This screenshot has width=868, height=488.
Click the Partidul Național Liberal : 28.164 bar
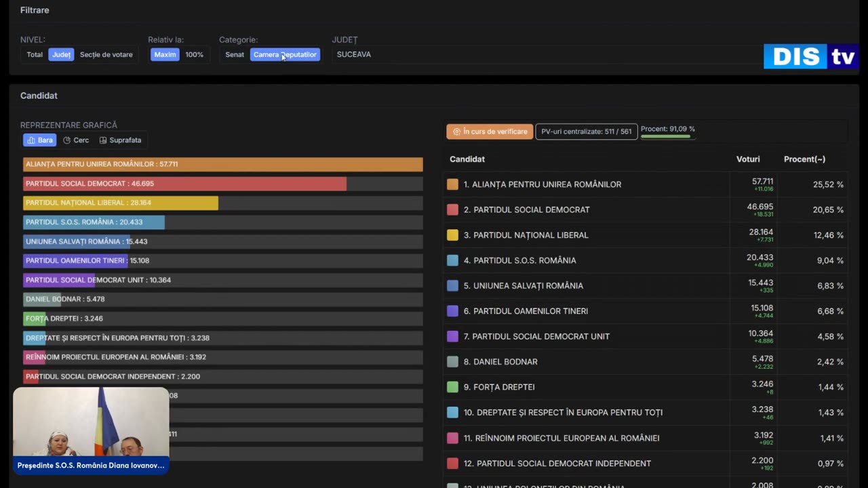[x=121, y=203]
